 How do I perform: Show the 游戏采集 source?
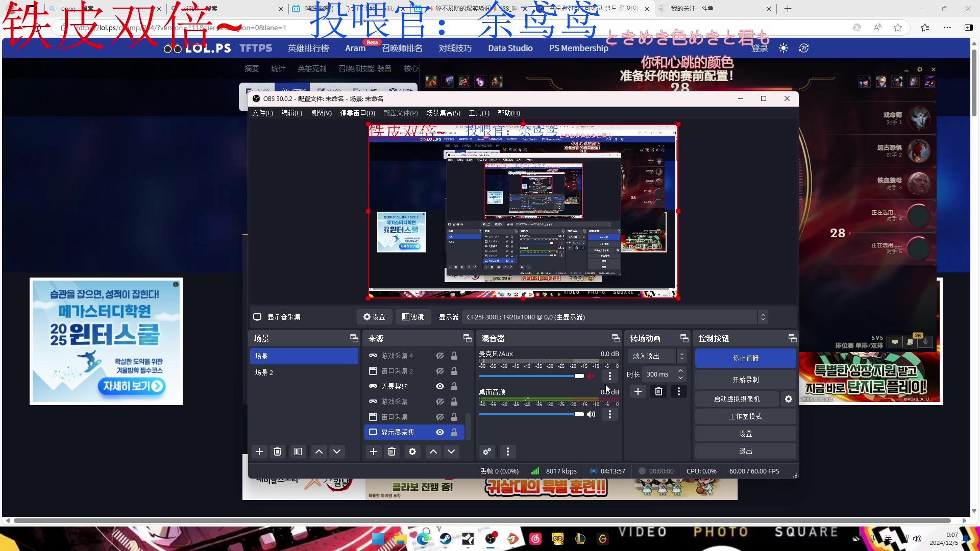pyautogui.click(x=439, y=402)
